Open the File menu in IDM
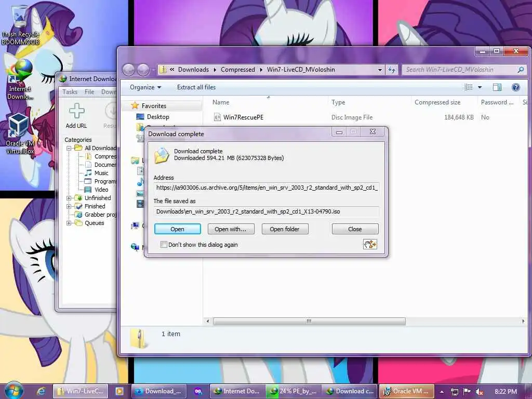 [x=89, y=92]
